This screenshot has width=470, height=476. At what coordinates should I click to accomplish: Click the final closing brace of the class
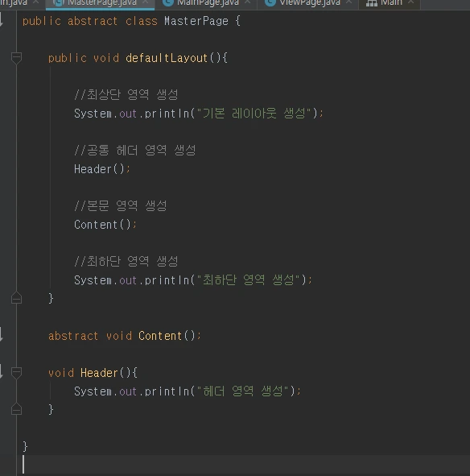click(25, 446)
